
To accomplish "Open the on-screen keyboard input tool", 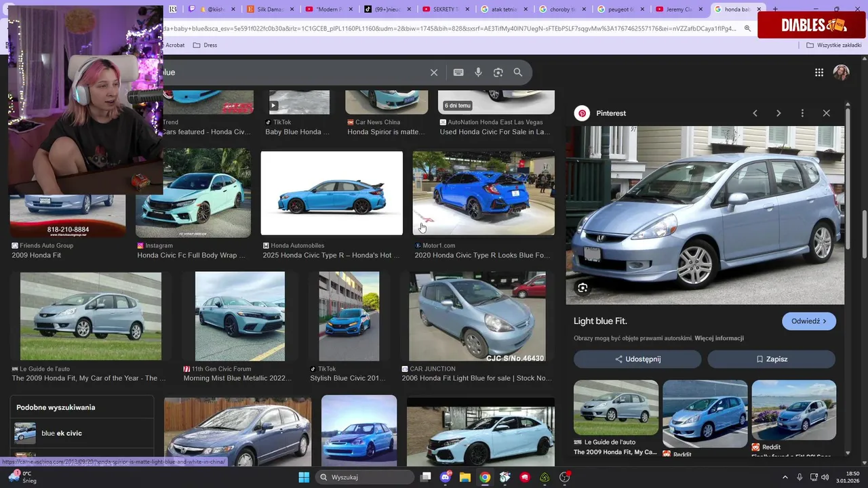I will coord(458,73).
